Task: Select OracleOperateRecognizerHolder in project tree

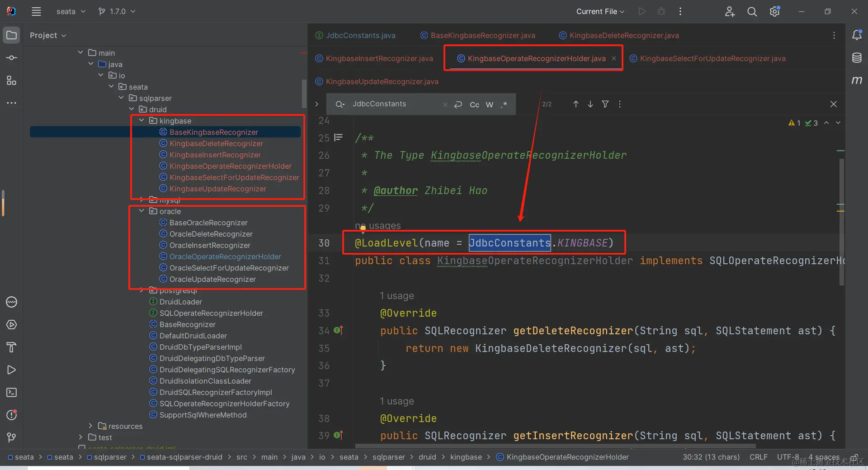Action: point(225,256)
